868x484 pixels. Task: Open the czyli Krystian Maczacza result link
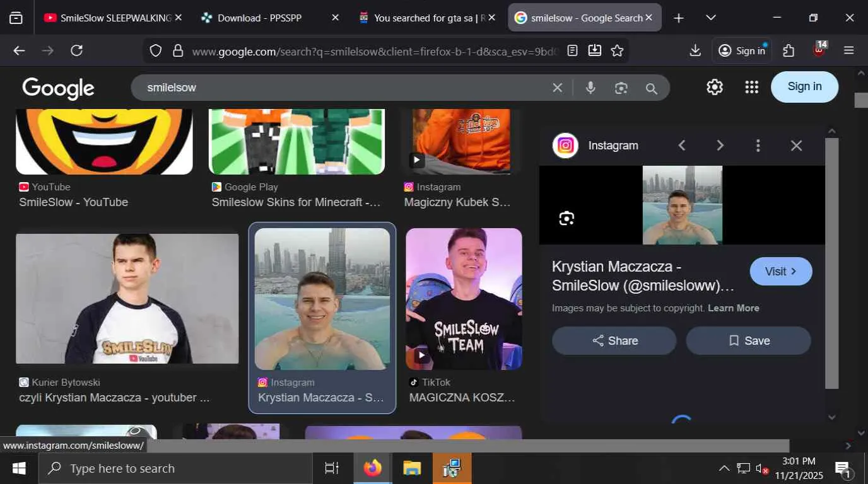[114, 398]
